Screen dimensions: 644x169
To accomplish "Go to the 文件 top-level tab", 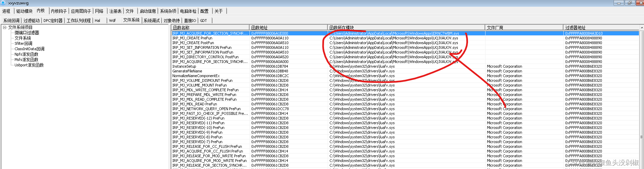I will pyautogui.click(x=129, y=11).
